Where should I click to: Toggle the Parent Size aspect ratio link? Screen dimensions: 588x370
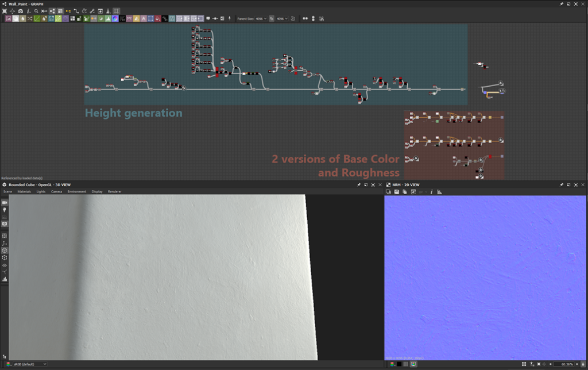271,18
